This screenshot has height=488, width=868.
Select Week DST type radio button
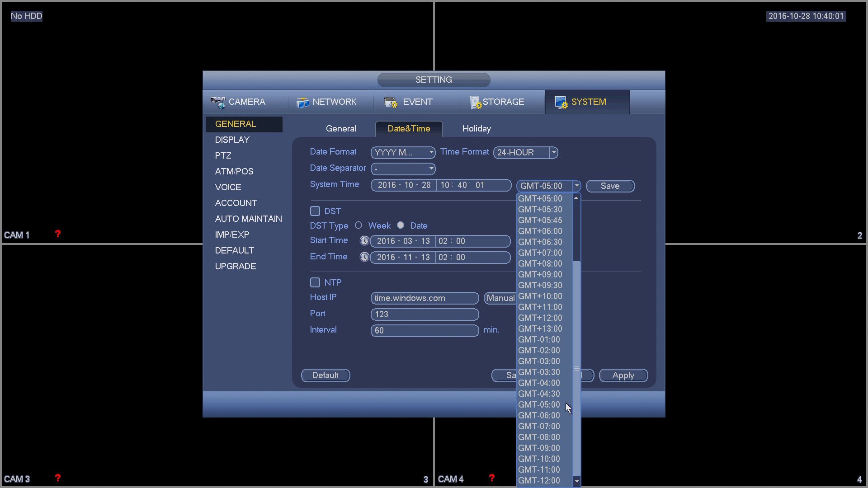359,225
